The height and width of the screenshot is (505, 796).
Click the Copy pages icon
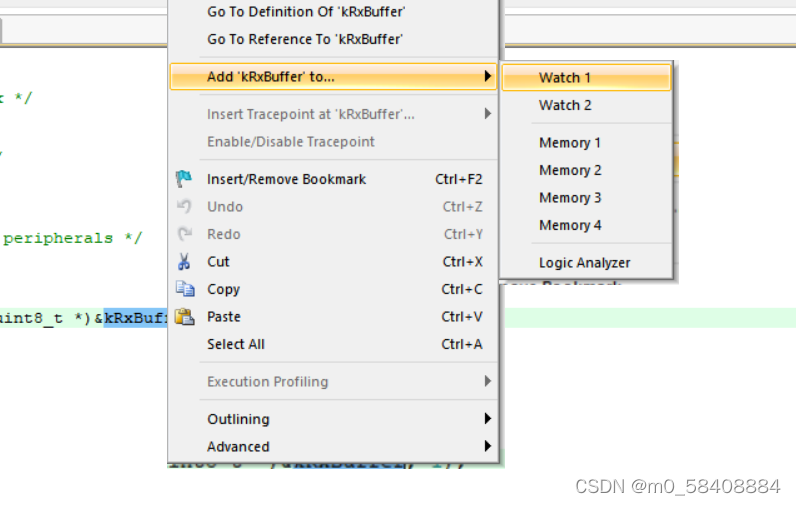(x=185, y=289)
